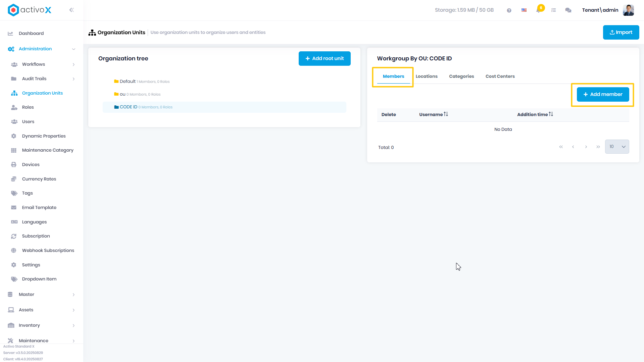The image size is (644, 362).
Task: Open the page size dropdown showing 10
Action: pos(617,147)
